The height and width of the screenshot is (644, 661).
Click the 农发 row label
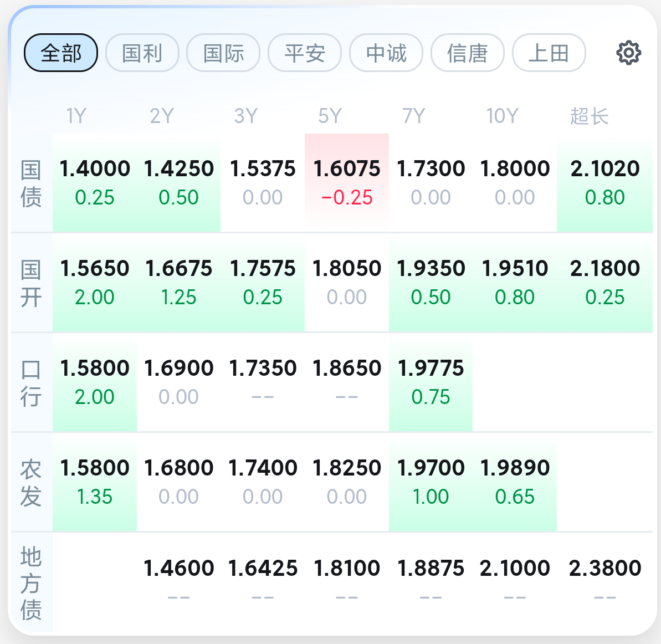pyautogui.click(x=31, y=482)
